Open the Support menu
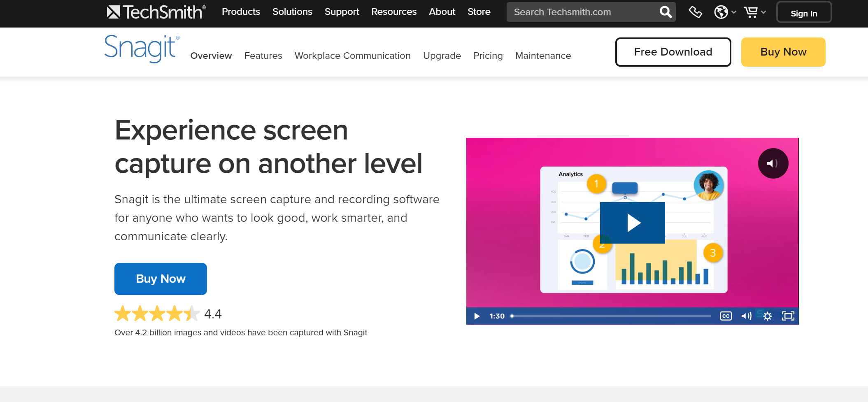Viewport: 868px width, 402px height. pyautogui.click(x=342, y=12)
